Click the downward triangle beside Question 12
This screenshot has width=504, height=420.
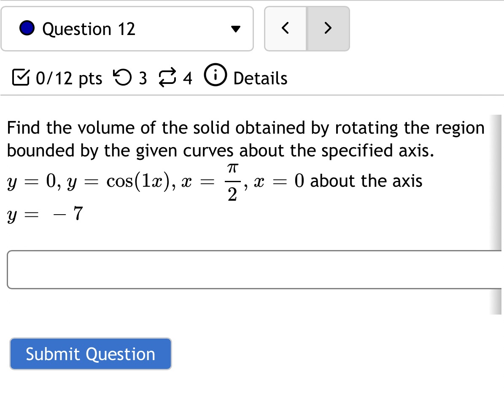click(237, 29)
